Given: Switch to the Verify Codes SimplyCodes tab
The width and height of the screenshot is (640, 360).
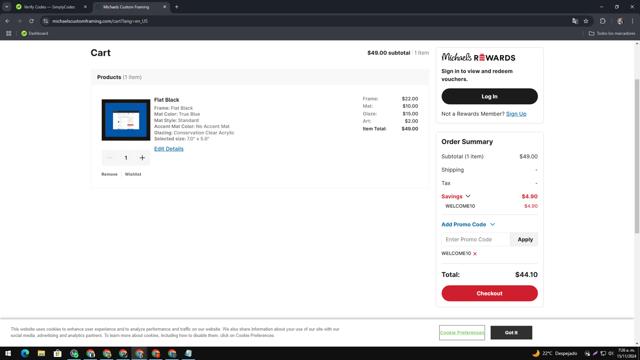Looking at the screenshot, I should point(49,7).
